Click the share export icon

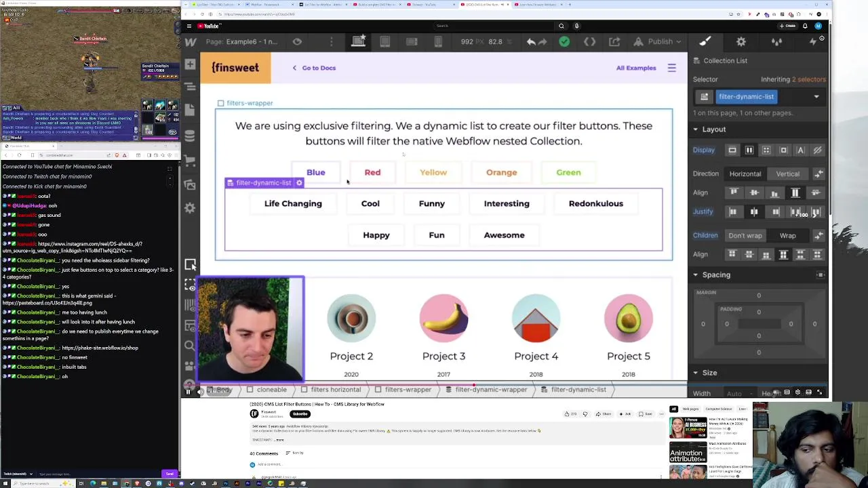coord(614,42)
